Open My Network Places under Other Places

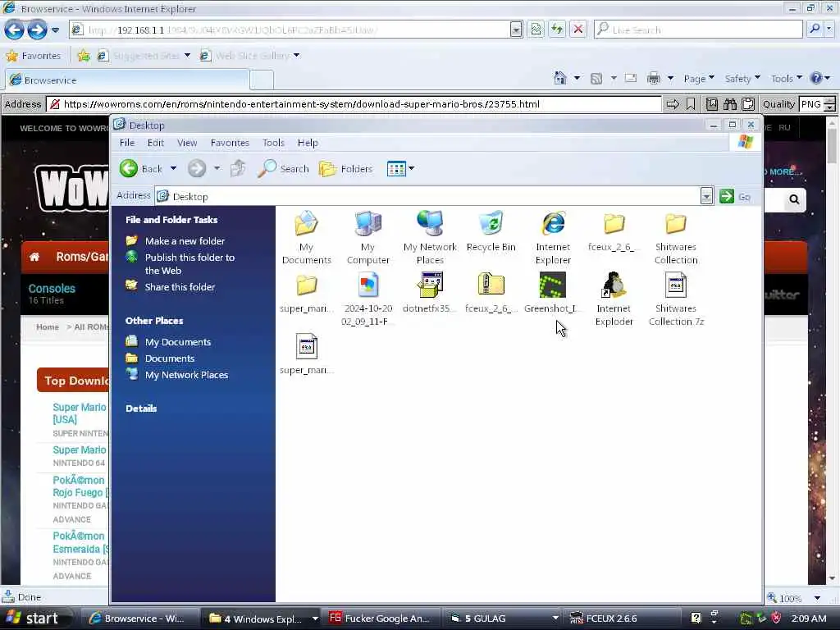177,375
